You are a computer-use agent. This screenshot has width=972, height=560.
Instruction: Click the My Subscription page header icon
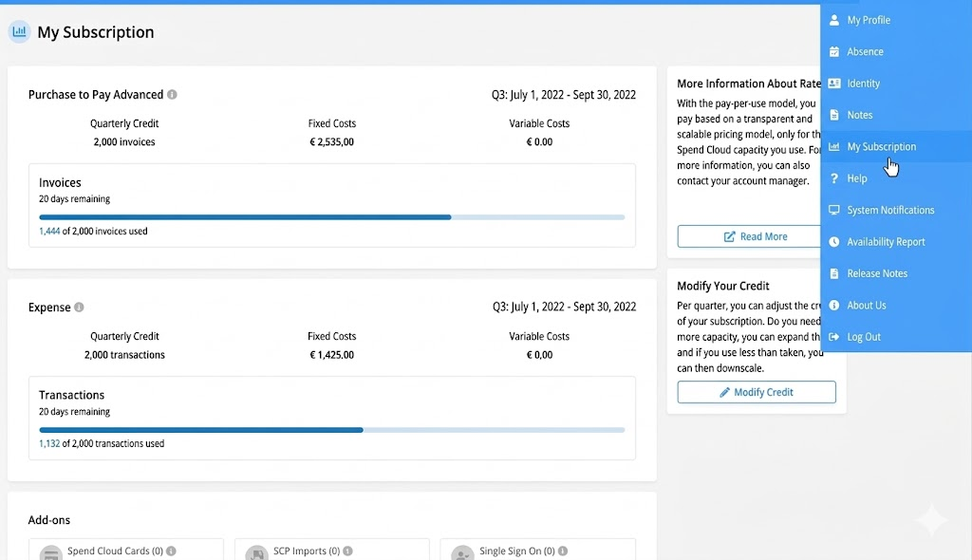[x=19, y=32]
